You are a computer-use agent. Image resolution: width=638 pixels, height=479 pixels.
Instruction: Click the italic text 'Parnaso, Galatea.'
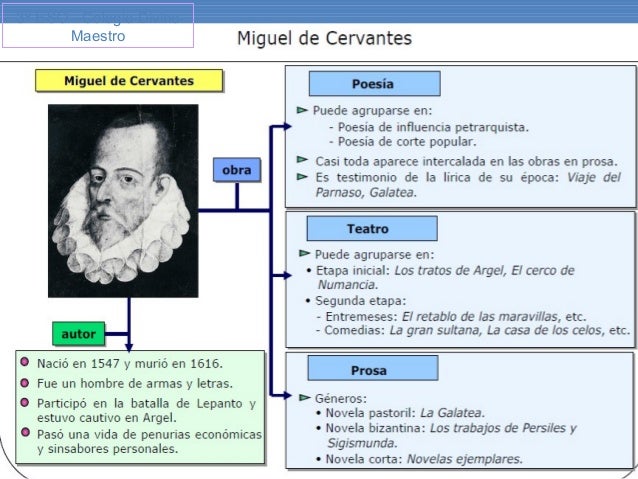tap(366, 192)
